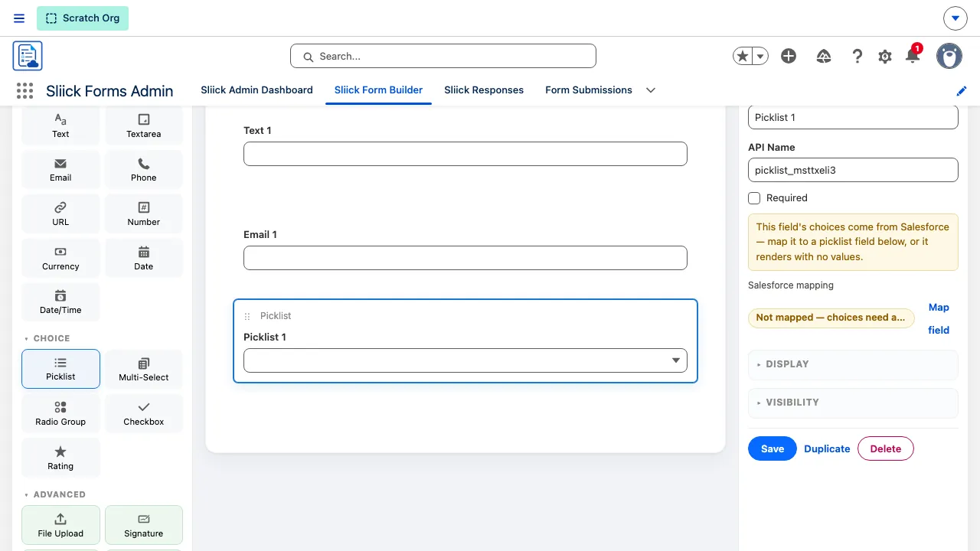
Task: Add a File Upload component
Action: [60, 525]
